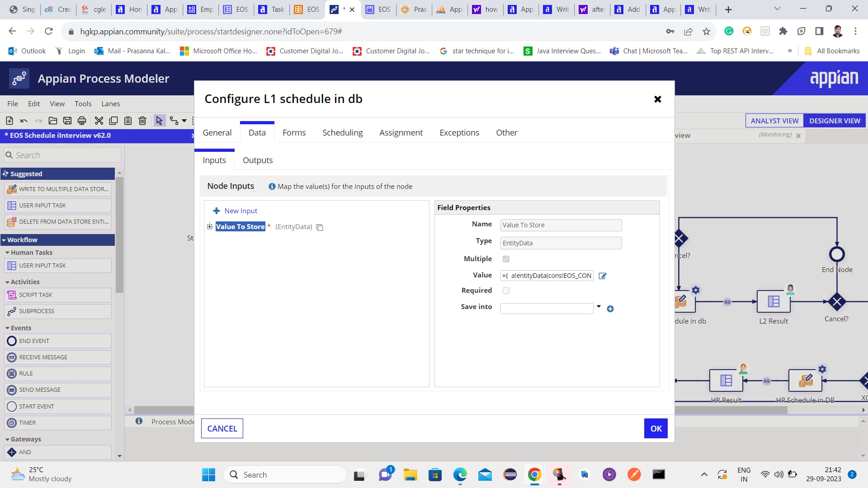868x488 pixels.
Task: Collapse the Activities group
Action: 7,282
